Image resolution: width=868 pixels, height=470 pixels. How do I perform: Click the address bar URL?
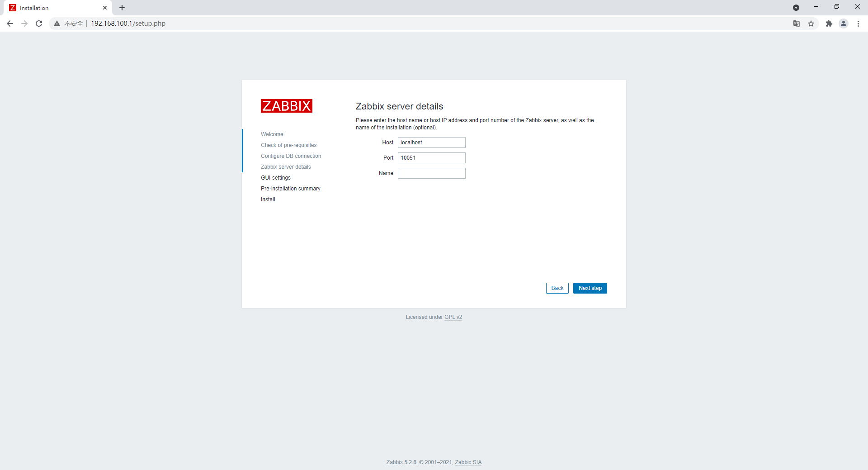[x=128, y=24]
